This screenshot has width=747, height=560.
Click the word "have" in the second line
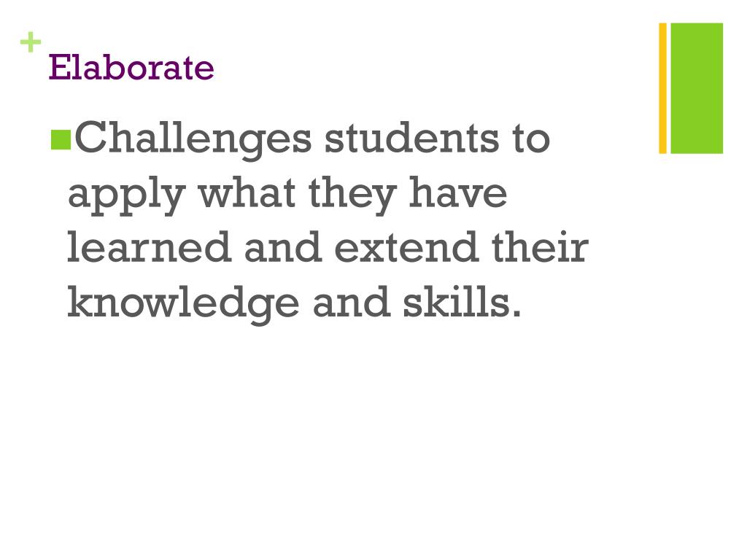pos(457,193)
